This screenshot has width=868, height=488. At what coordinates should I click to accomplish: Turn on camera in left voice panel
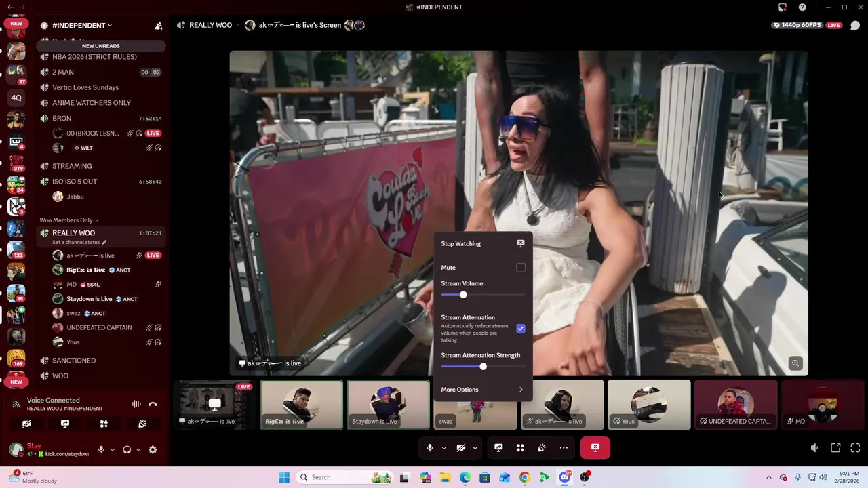[x=26, y=424]
